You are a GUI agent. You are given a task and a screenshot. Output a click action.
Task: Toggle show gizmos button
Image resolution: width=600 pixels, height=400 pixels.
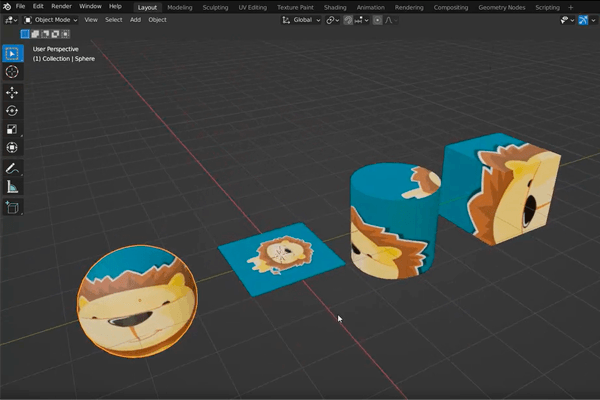pyautogui.click(x=583, y=20)
